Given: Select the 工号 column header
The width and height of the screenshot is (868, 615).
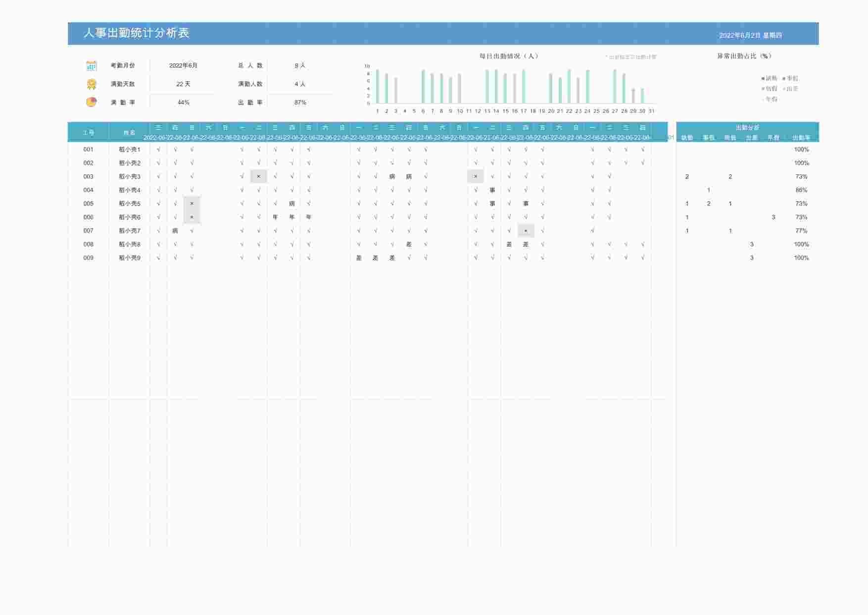Looking at the screenshot, I should [88, 133].
